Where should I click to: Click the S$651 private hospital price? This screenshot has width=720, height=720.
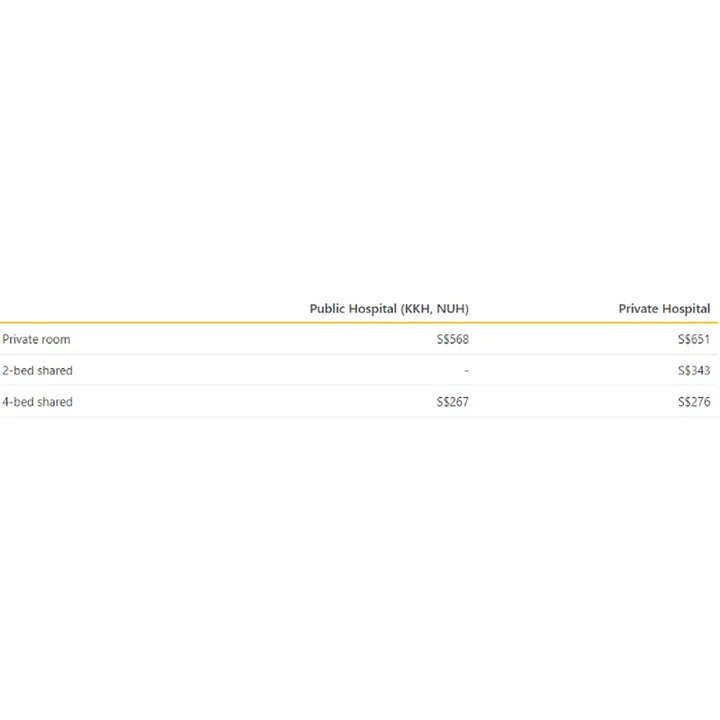pyautogui.click(x=694, y=340)
